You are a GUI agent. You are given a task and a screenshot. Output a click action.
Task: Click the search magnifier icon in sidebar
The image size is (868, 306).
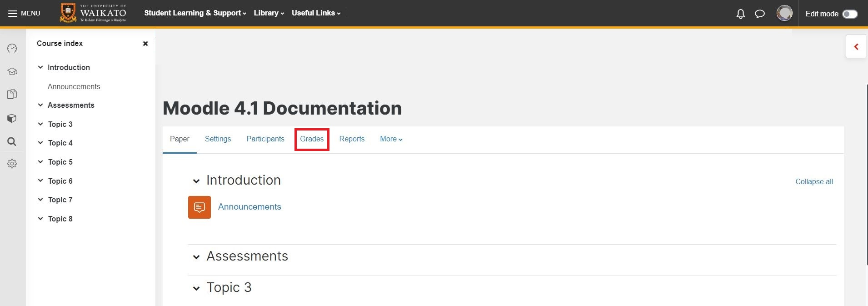(12, 141)
